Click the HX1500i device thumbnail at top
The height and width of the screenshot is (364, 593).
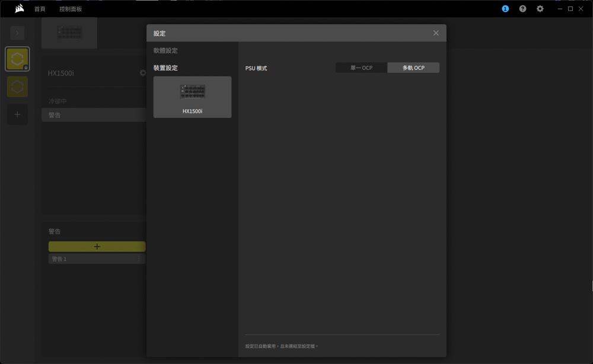[69, 33]
